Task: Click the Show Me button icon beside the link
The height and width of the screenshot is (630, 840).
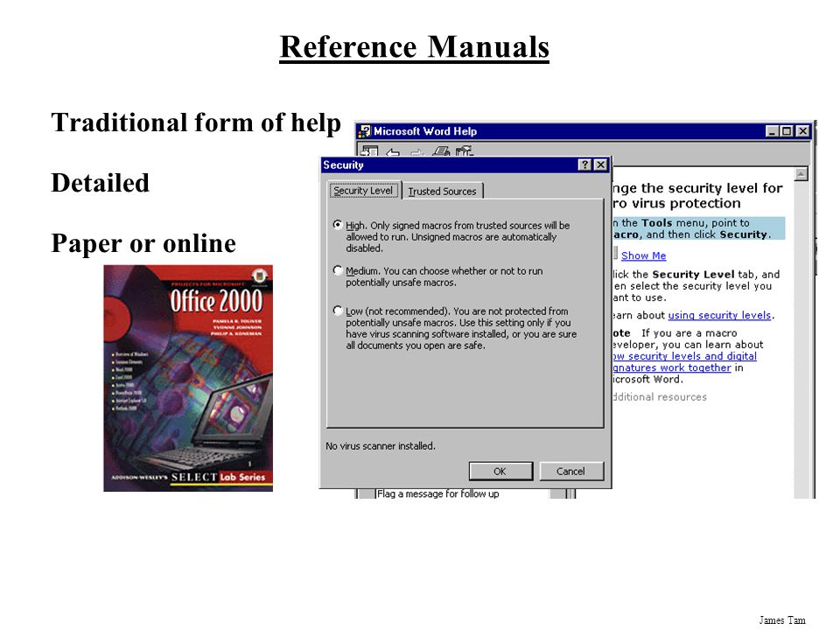Action: [x=615, y=254]
